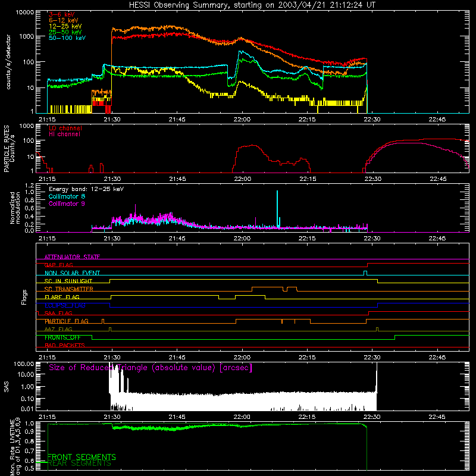Select the 6-12 keV legend label
Image resolution: width=476 pixels, height=476 pixels.
tap(64, 20)
